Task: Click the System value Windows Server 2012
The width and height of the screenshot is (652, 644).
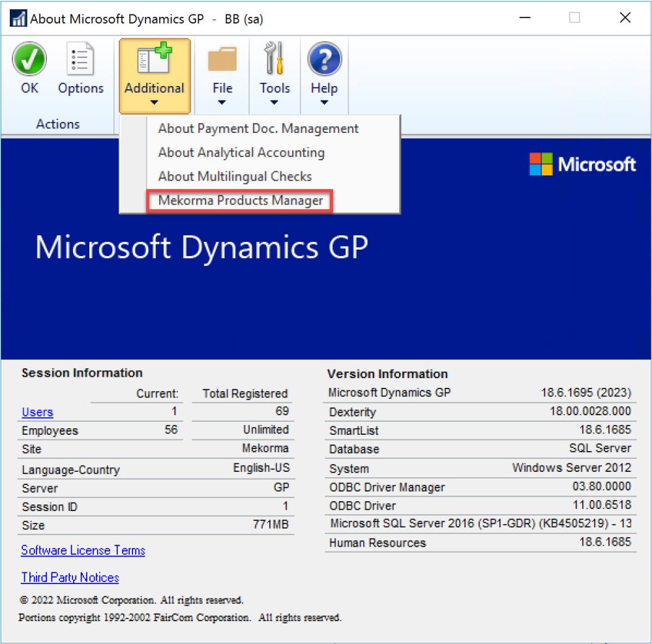Action: click(x=572, y=468)
